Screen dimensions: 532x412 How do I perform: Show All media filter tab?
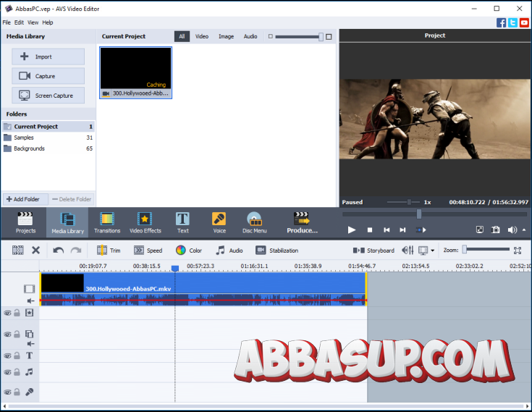(182, 36)
